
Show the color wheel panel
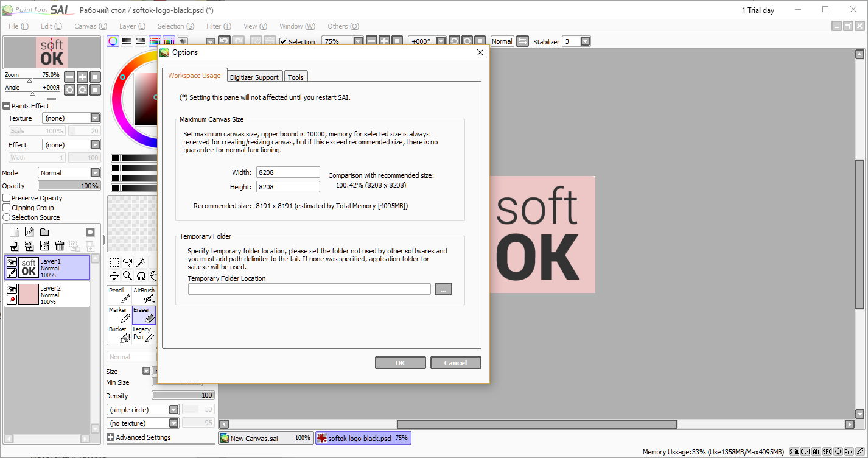(x=113, y=41)
